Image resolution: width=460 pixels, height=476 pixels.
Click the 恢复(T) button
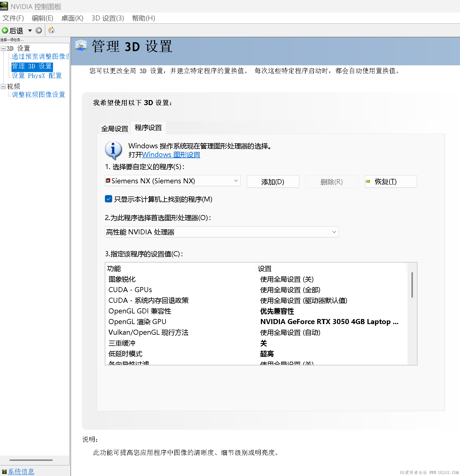pos(391,182)
